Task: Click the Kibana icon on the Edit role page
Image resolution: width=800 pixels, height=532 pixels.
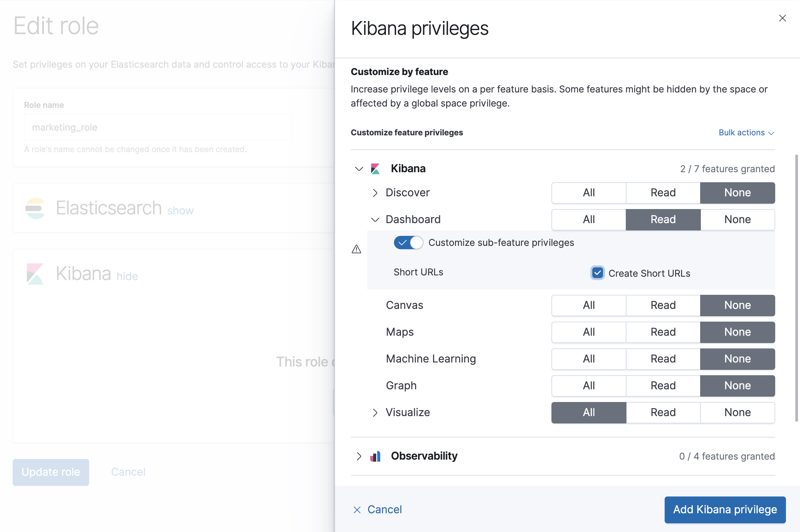Action: (35, 273)
